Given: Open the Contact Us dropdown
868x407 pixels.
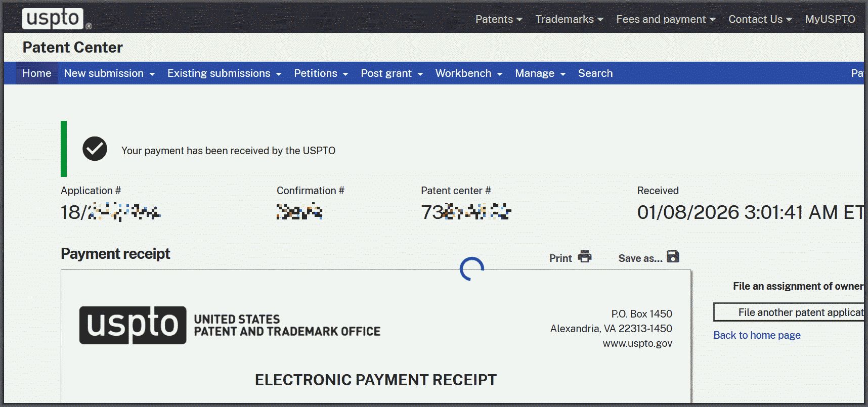Looking at the screenshot, I should [x=760, y=19].
